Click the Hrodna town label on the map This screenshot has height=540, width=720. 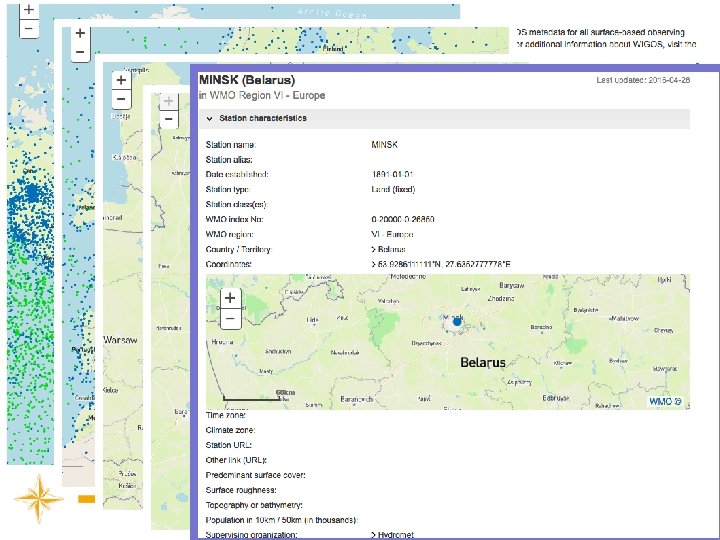click(x=223, y=342)
